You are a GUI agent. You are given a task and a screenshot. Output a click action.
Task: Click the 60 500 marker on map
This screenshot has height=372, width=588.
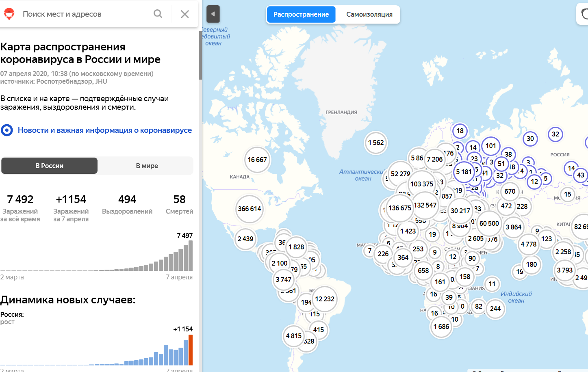489,223
